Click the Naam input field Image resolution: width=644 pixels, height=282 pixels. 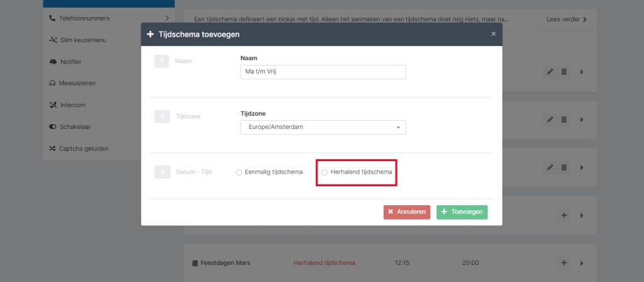323,72
